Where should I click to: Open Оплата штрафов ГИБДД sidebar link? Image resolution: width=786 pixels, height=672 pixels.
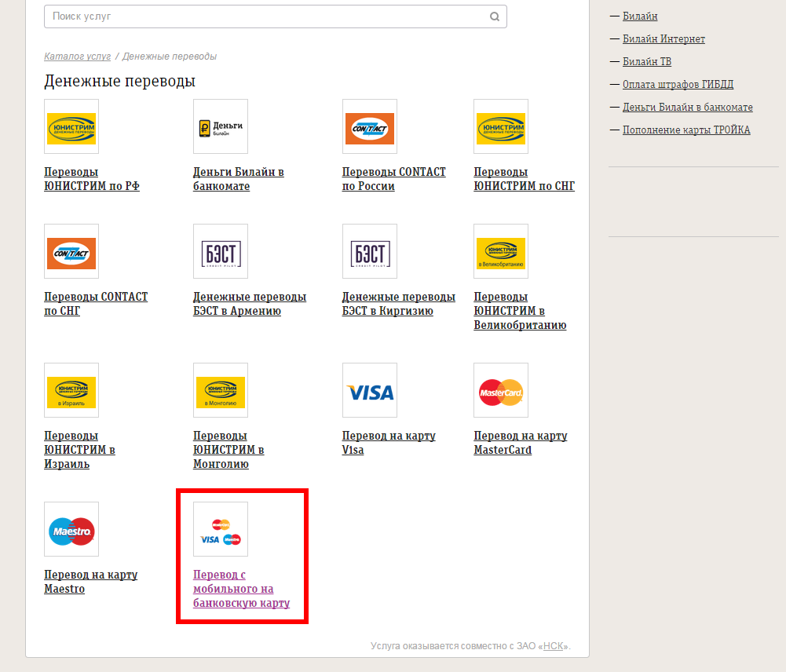coord(678,84)
